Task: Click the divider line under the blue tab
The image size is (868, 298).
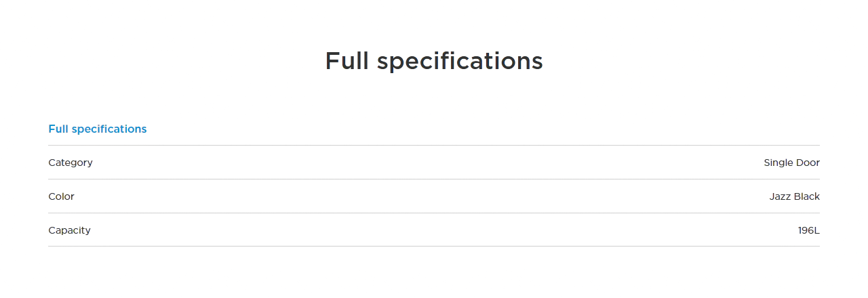Action: point(434,145)
